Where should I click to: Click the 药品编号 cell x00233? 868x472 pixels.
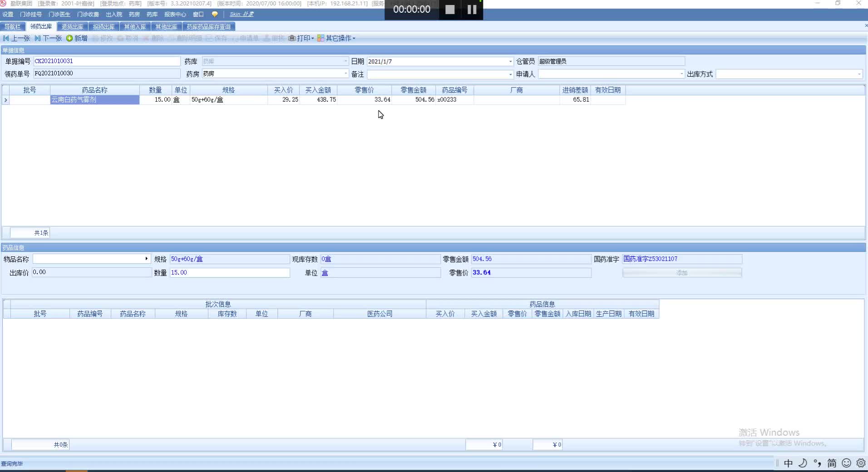[455, 100]
